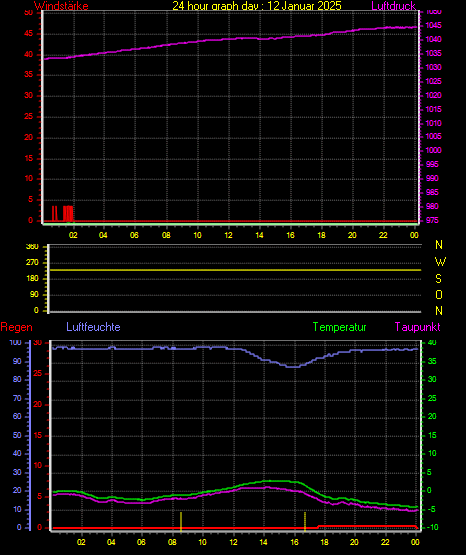The height and width of the screenshot is (555, 466).
Task: Click the Luftfeuchte legend label
Action: [93, 327]
